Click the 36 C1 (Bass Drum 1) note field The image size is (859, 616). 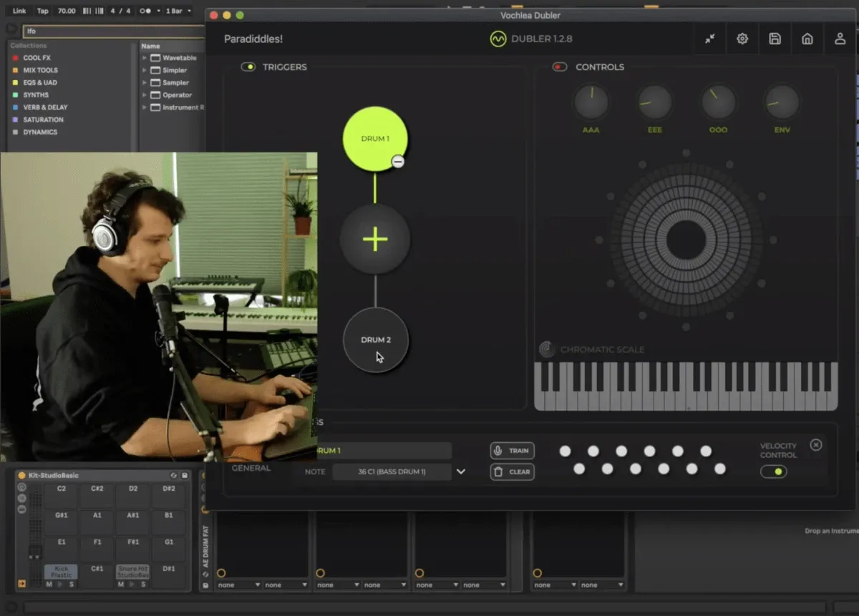(392, 471)
